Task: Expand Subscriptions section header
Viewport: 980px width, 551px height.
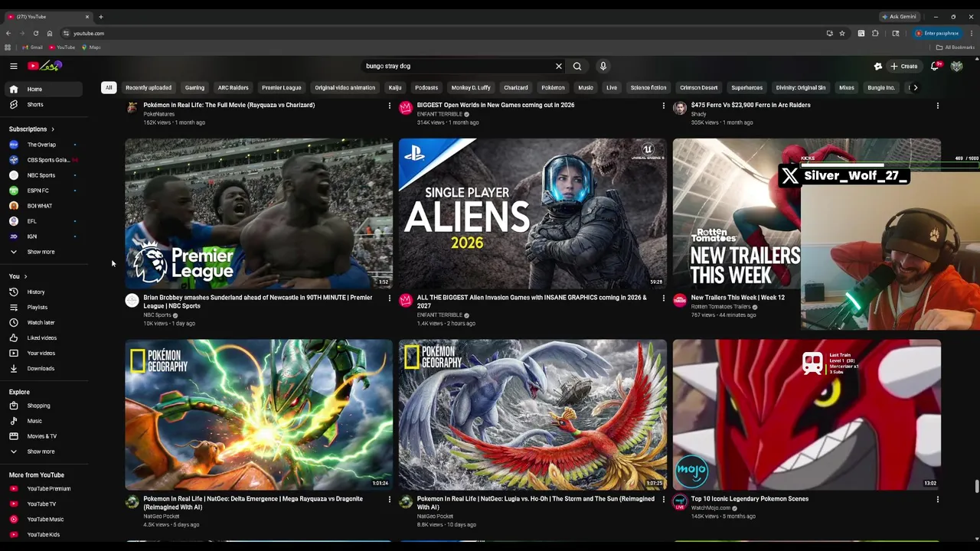Action: pos(31,129)
